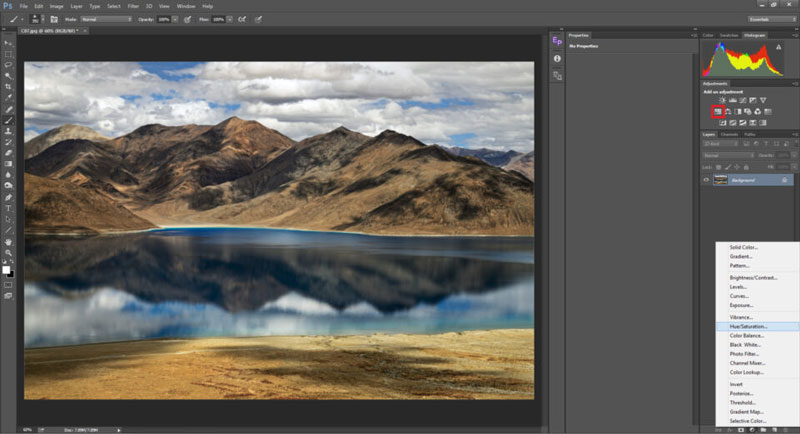The height and width of the screenshot is (434, 800).
Task: Select the Zoom tool in the toolbar
Action: click(8, 252)
